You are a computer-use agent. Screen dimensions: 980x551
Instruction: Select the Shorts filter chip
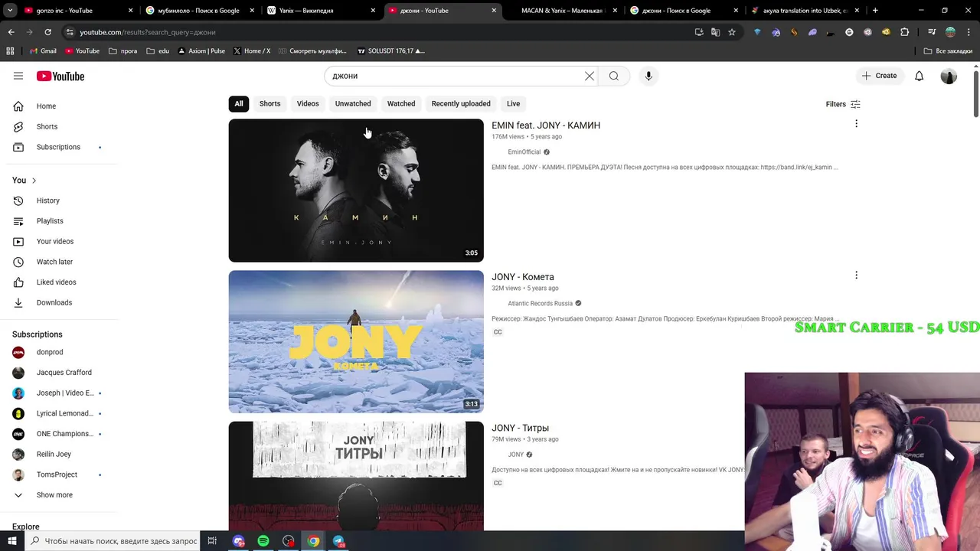pyautogui.click(x=269, y=104)
